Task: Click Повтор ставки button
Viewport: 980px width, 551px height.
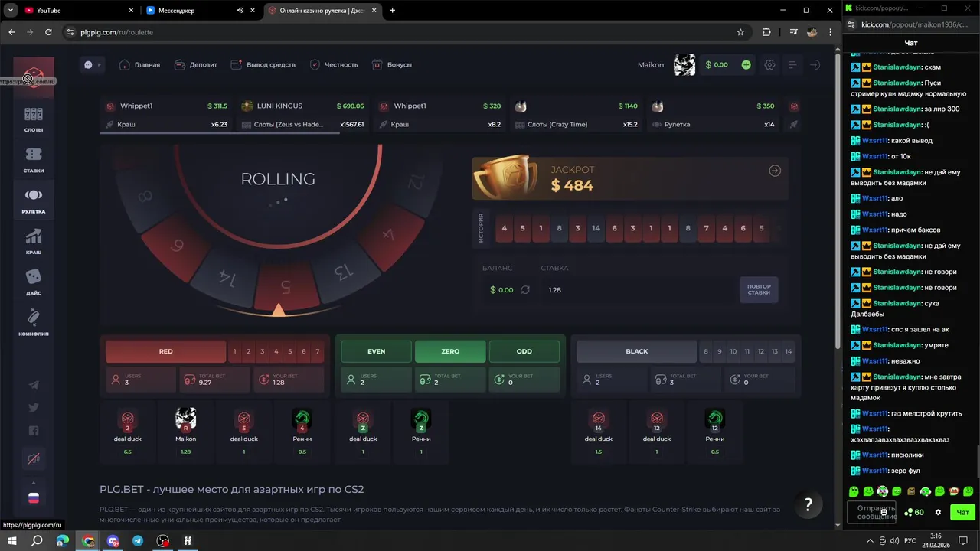Action: tap(759, 289)
